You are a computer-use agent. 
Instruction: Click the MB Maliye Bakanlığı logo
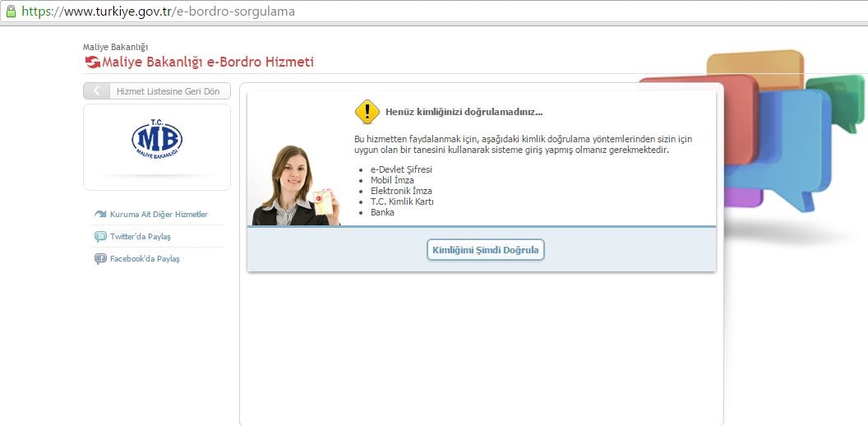point(157,139)
